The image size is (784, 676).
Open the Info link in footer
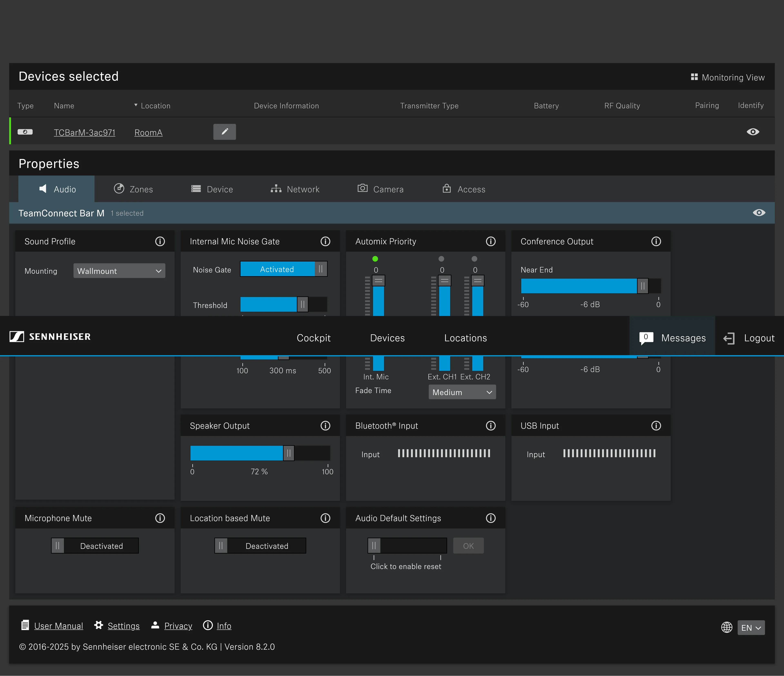pos(224,626)
